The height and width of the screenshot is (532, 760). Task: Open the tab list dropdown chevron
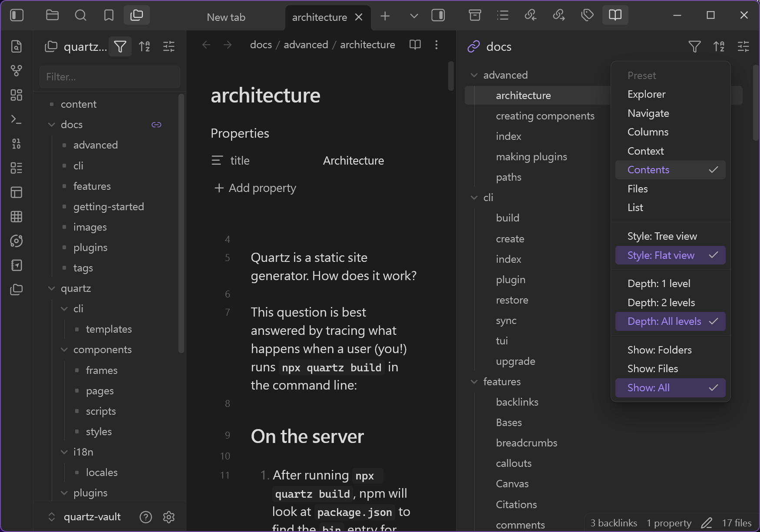(414, 17)
